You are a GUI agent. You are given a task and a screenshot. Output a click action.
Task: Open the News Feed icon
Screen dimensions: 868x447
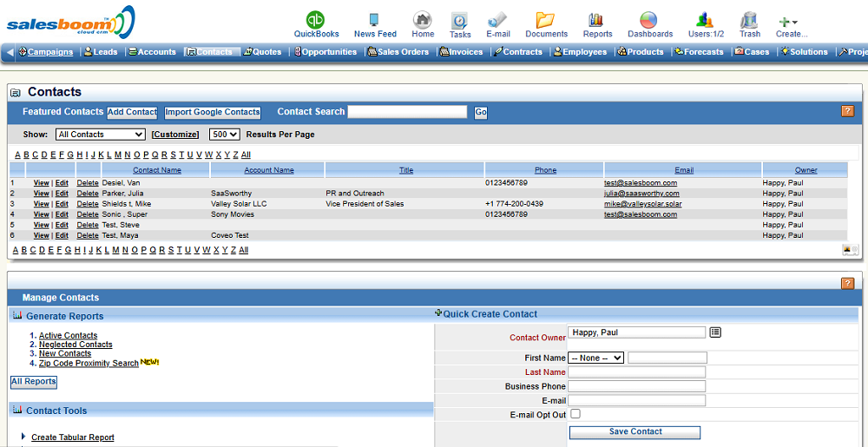click(375, 20)
